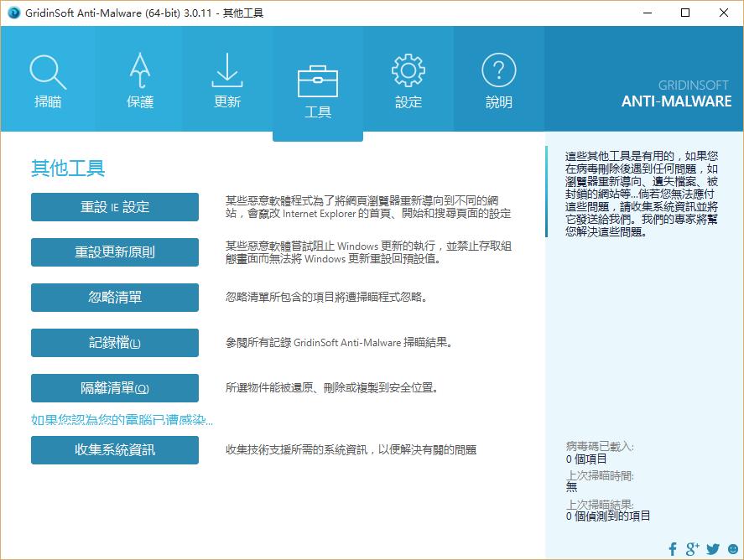Open the umbrella Protect (保護) section
Screen dimensions: 744x560
(140, 74)
